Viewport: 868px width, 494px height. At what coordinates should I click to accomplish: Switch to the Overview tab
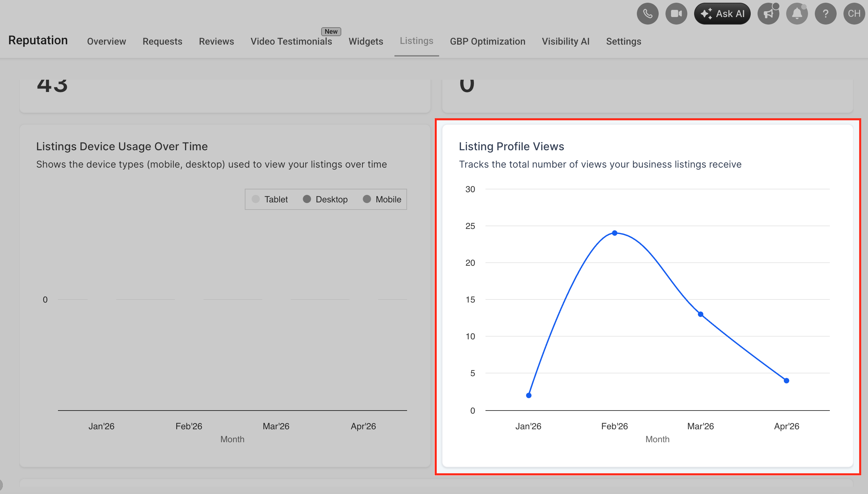tap(106, 41)
